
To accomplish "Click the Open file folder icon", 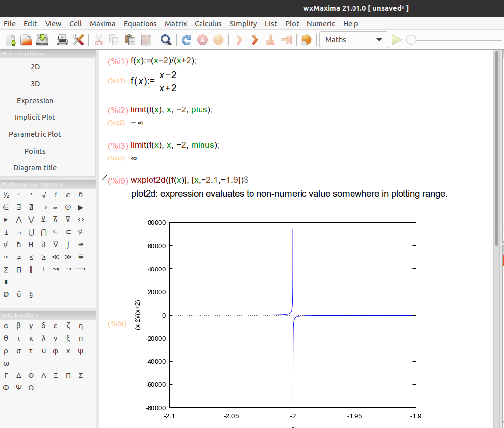I will click(x=26, y=40).
